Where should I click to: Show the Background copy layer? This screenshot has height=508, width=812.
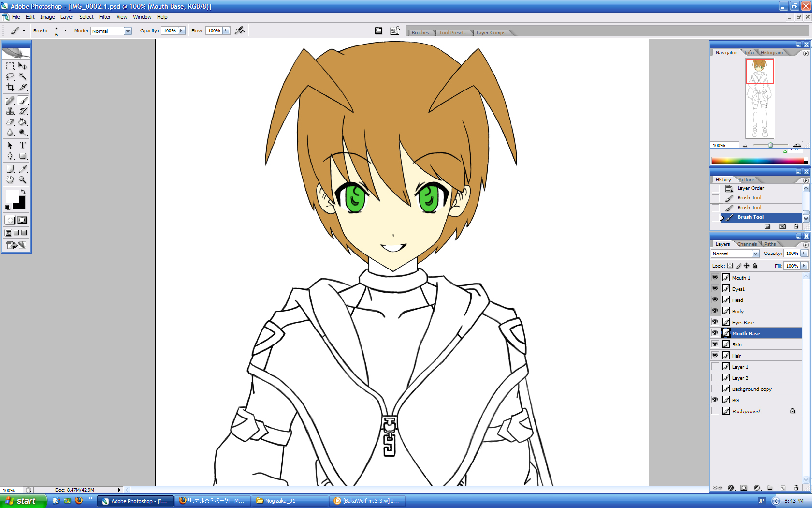(715, 389)
